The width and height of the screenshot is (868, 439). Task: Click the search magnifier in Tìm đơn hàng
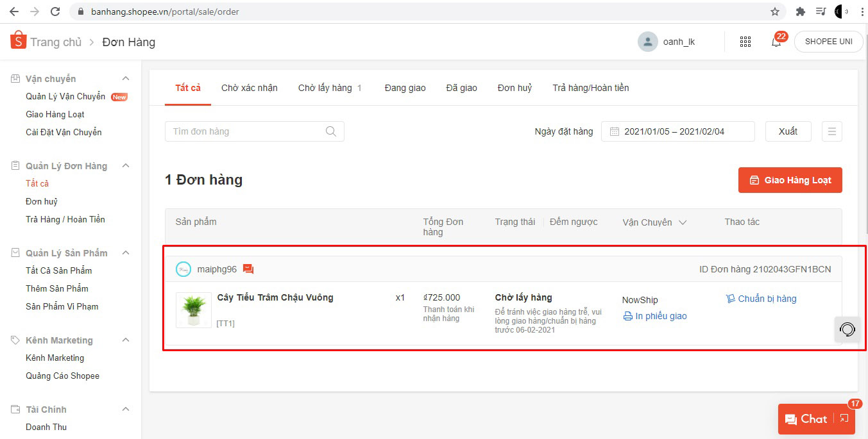[x=331, y=131]
